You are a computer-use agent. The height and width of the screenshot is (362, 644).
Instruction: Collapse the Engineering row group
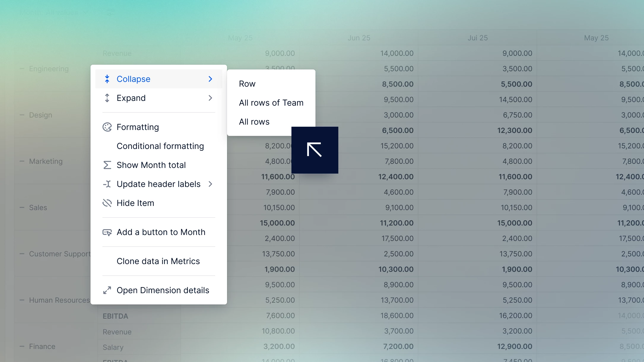point(22,69)
